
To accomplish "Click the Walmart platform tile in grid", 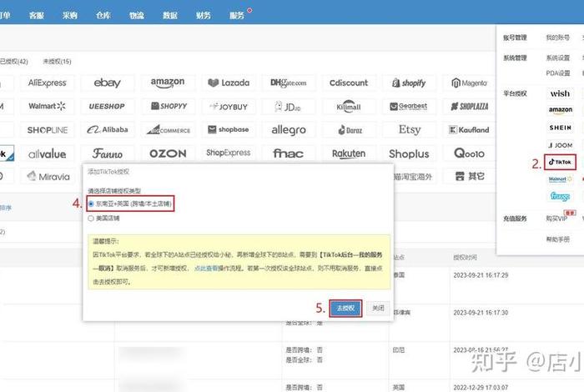I will [x=48, y=107].
